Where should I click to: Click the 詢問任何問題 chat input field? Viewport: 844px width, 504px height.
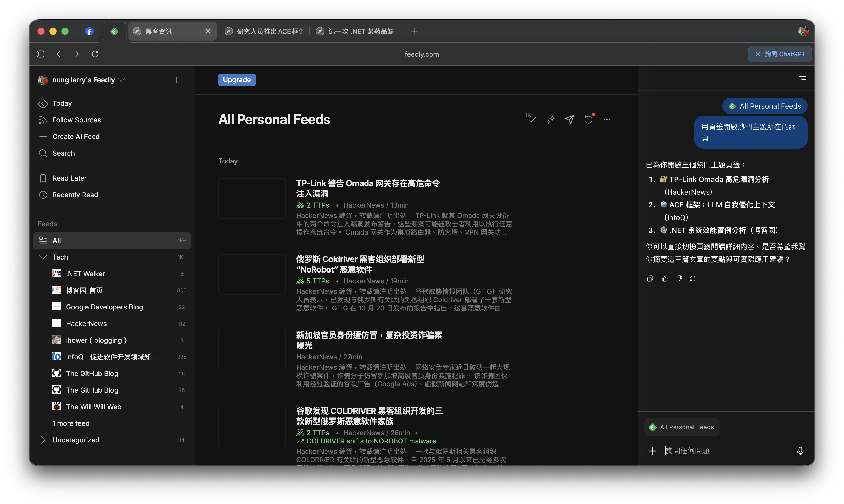click(723, 451)
